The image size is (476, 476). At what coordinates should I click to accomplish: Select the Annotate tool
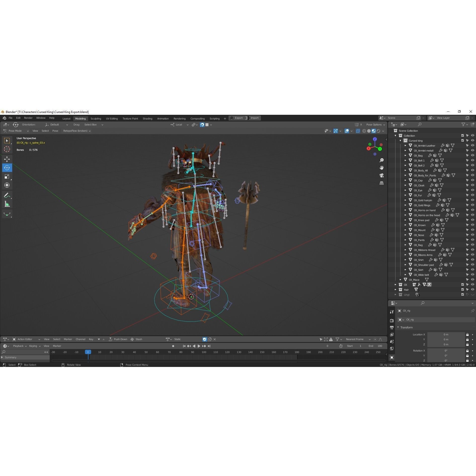click(7, 195)
